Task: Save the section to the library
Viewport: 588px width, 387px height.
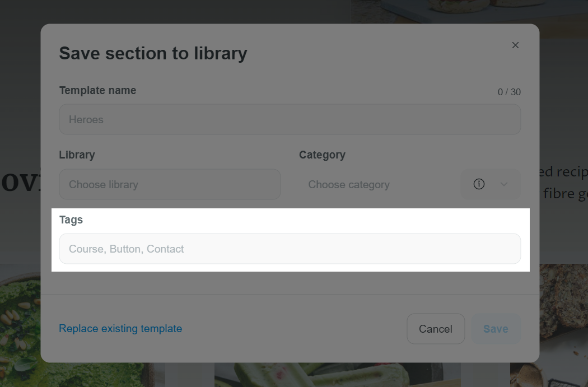Action: pyautogui.click(x=496, y=329)
